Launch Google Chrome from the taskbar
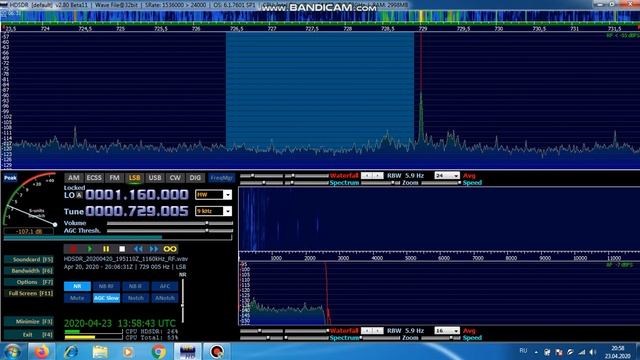The width and height of the screenshot is (640, 360). coord(158,351)
